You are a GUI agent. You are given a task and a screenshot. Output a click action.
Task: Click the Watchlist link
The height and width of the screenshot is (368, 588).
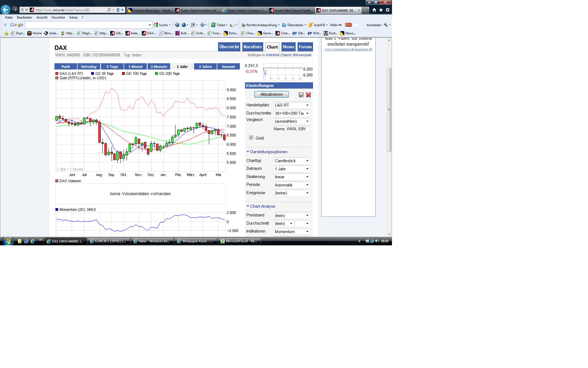[272, 55]
